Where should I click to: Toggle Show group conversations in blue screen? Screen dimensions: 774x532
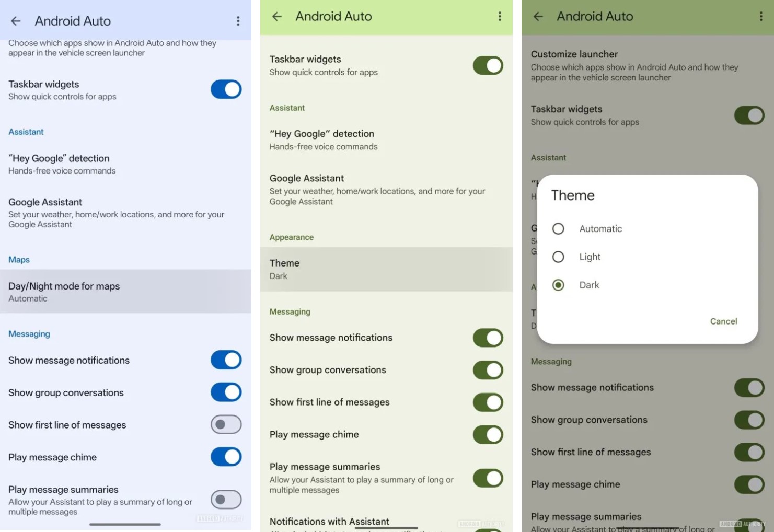click(226, 392)
